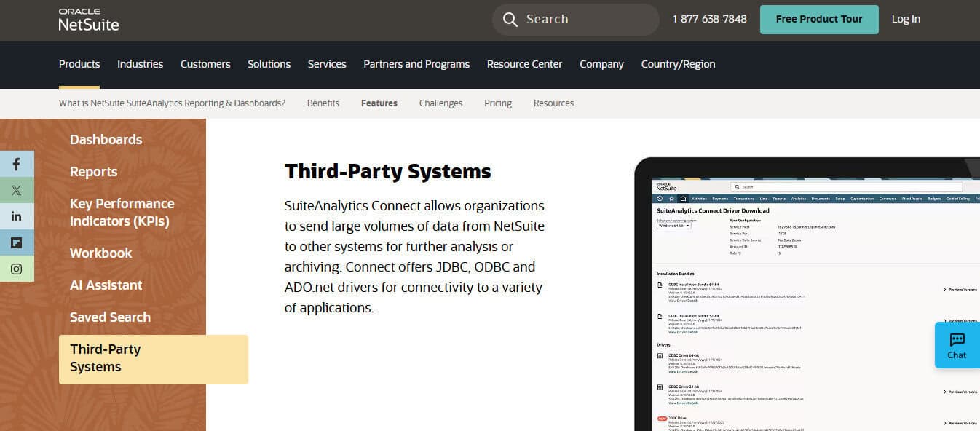Image resolution: width=980 pixels, height=431 pixels.
Task: Open the Chat widget
Action: [x=957, y=345]
